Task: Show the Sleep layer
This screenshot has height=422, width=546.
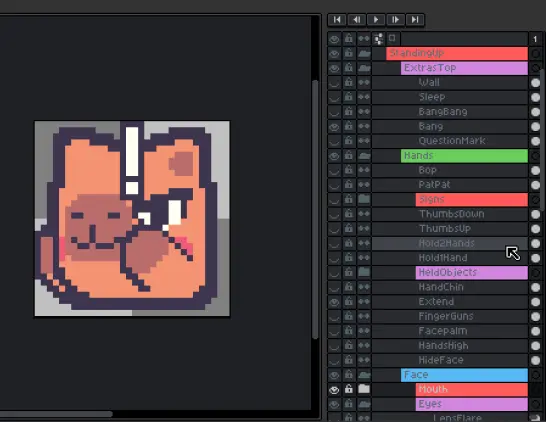Action: (x=334, y=97)
